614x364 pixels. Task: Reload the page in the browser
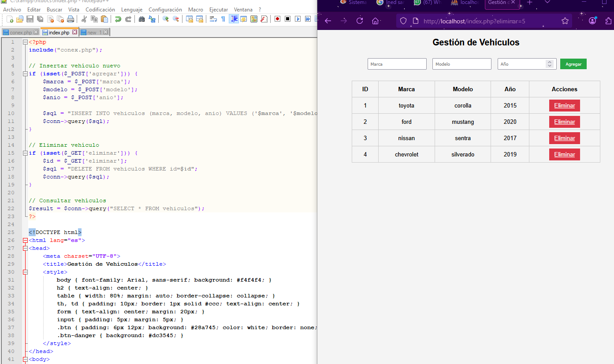point(360,21)
